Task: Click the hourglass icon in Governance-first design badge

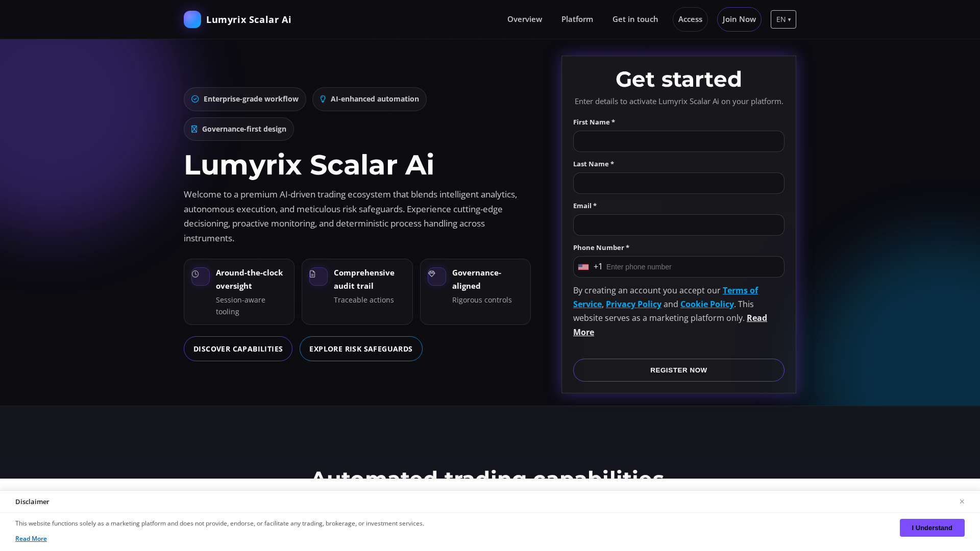Action: click(x=194, y=129)
